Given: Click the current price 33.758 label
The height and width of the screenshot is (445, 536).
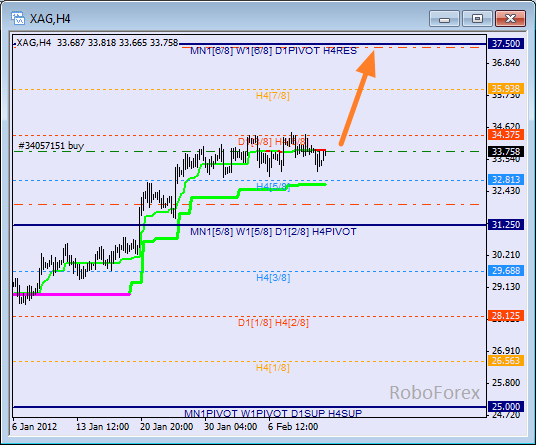Looking at the screenshot, I should tap(506, 151).
